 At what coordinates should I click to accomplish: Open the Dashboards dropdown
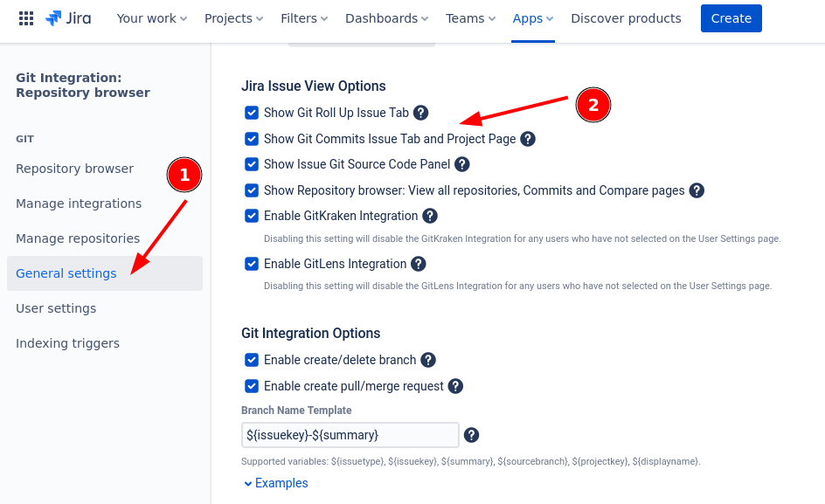click(386, 18)
